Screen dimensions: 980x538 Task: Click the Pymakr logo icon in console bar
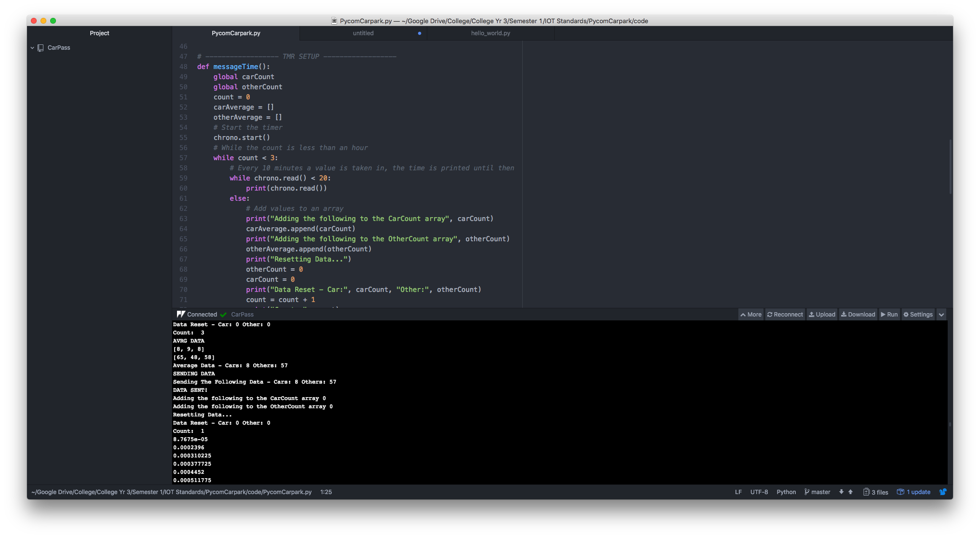(181, 314)
